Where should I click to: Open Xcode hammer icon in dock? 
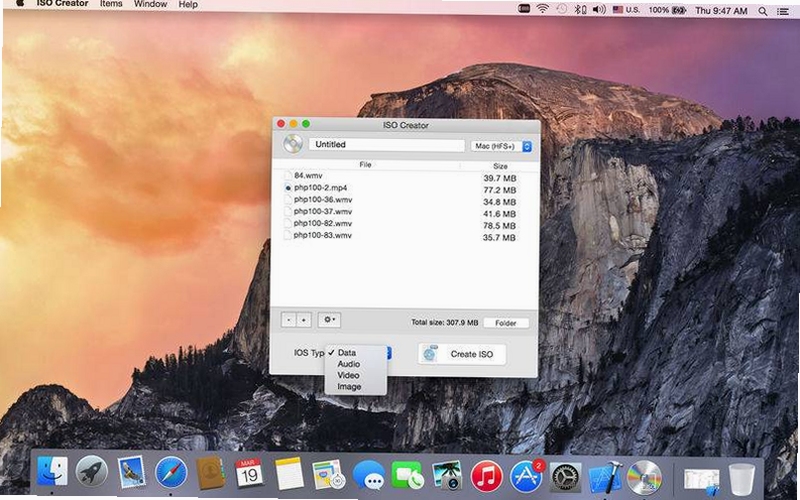(x=605, y=476)
